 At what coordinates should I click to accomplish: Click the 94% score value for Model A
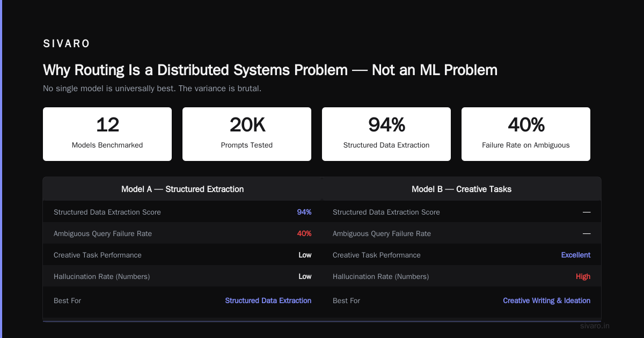(304, 212)
